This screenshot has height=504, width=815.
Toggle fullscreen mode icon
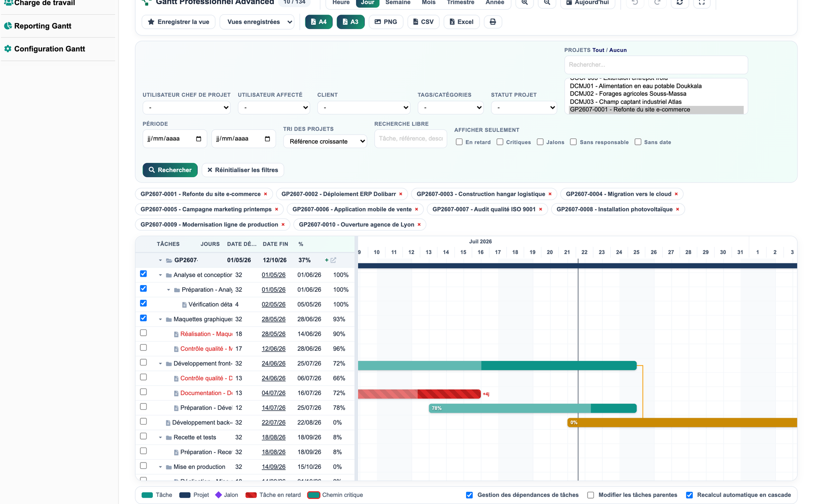pyautogui.click(x=702, y=3)
